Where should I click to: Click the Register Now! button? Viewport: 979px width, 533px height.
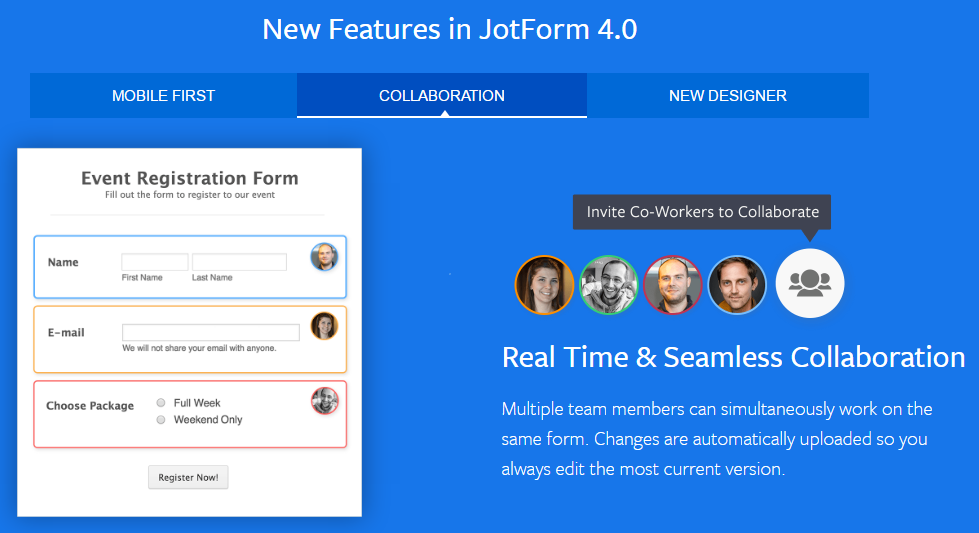click(x=188, y=477)
